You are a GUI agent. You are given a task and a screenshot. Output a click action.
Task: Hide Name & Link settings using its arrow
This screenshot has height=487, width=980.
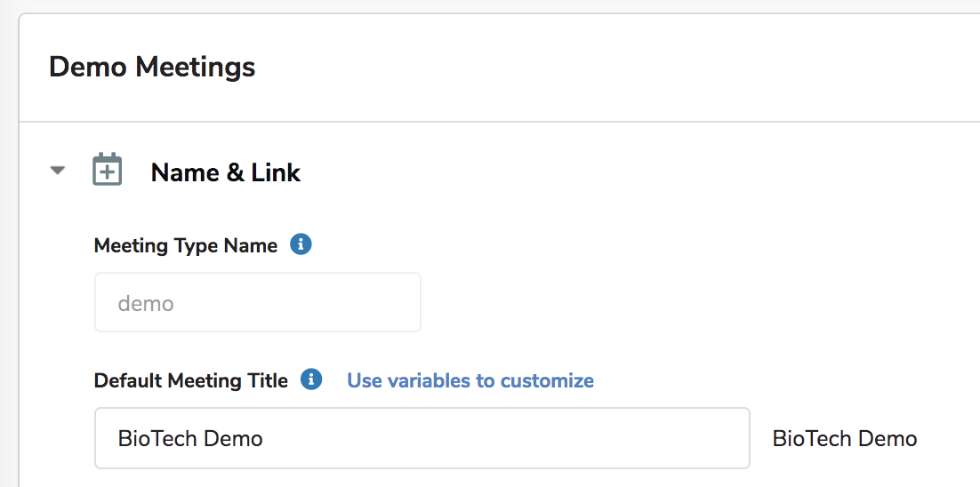pyautogui.click(x=58, y=171)
